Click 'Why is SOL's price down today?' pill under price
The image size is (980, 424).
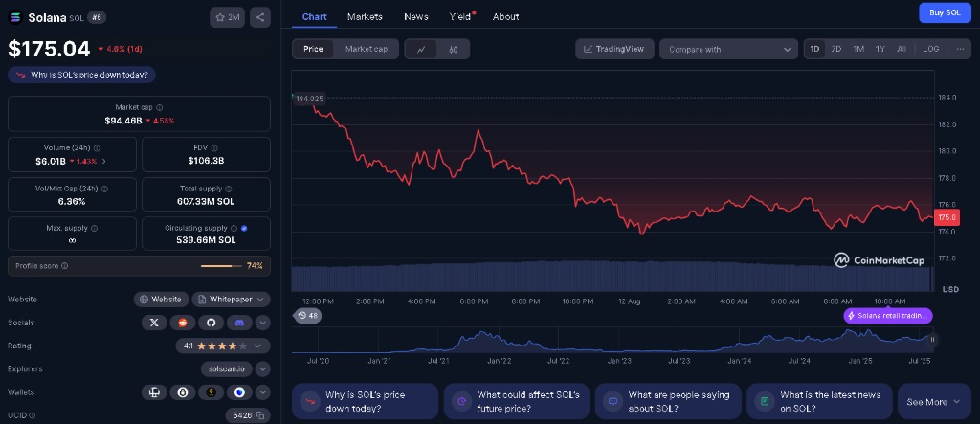82,75
